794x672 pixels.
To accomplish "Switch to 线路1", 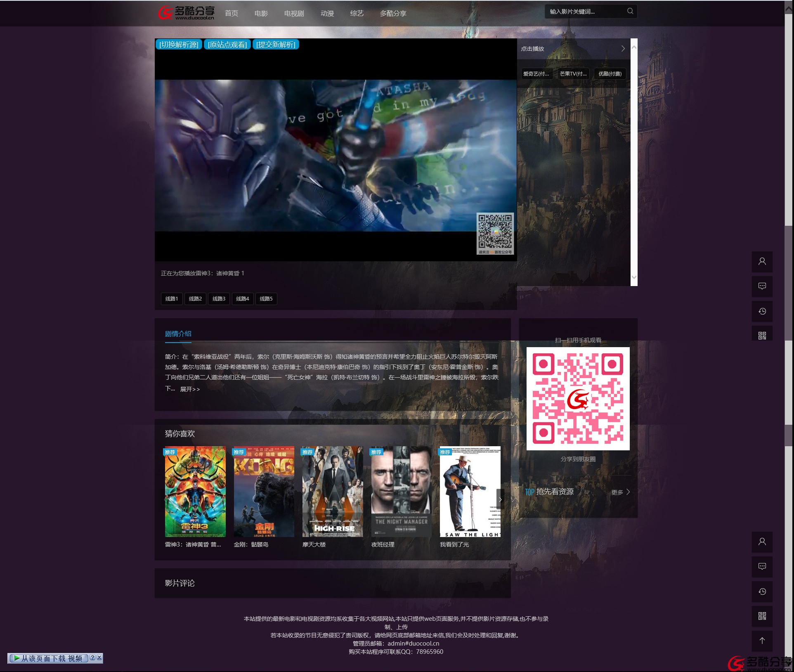I will click(172, 298).
